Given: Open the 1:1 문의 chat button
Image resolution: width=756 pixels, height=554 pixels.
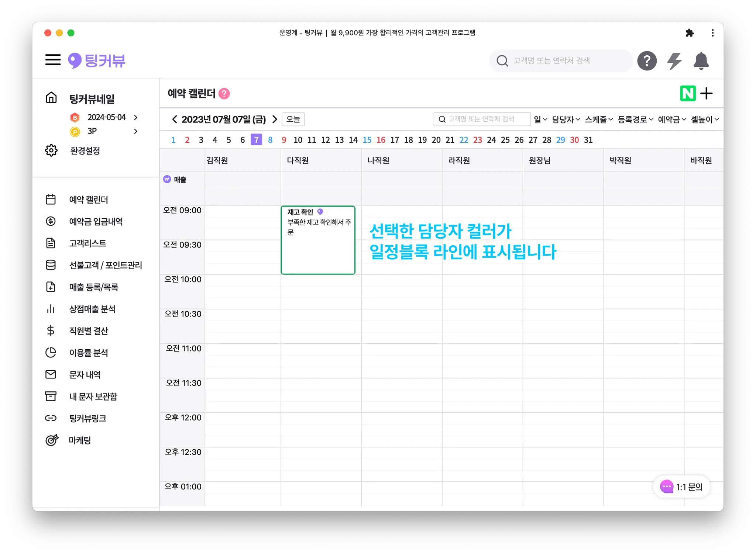Looking at the screenshot, I should pyautogui.click(x=681, y=487).
